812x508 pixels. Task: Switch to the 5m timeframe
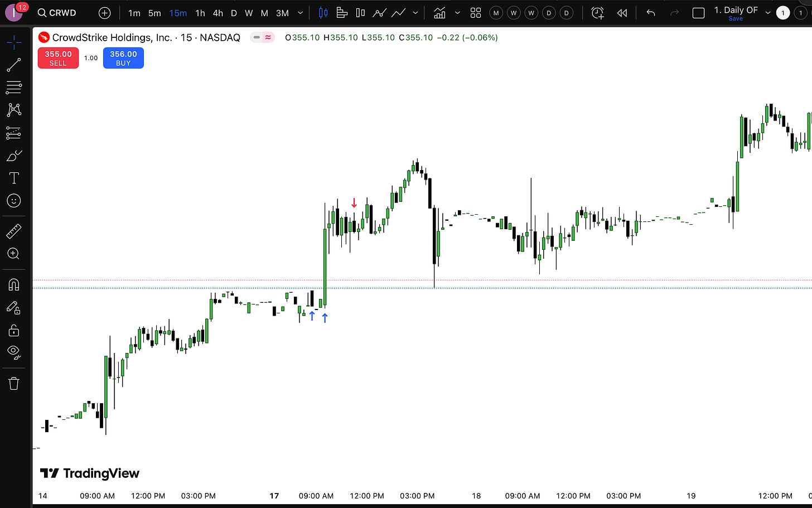(155, 13)
